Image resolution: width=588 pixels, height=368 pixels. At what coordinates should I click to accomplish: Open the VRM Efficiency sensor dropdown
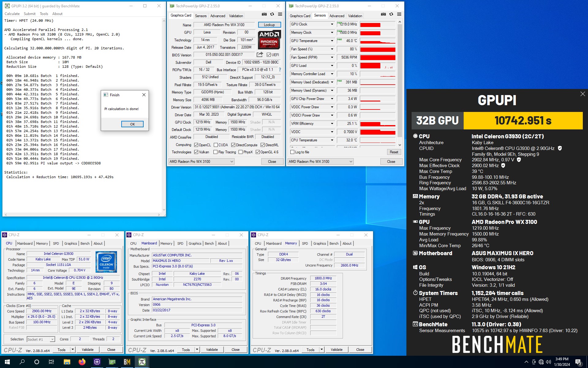[332, 124]
